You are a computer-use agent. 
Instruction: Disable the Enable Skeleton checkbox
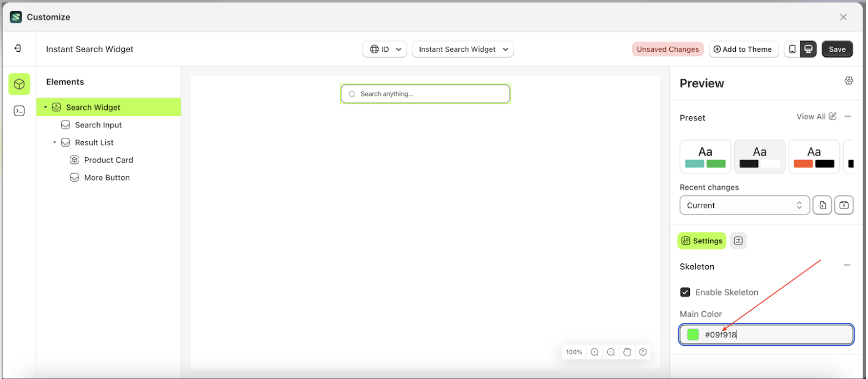pos(685,292)
